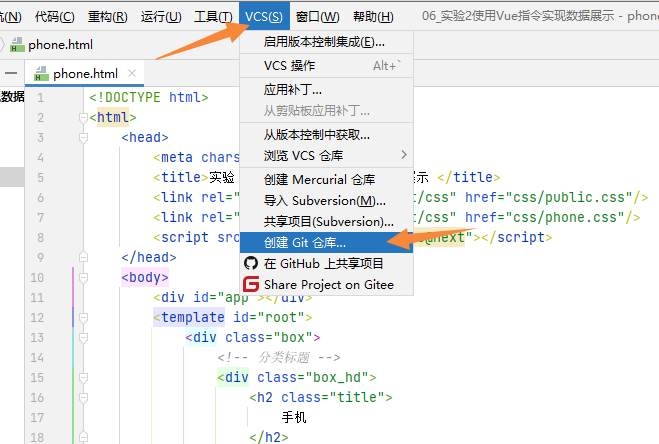Click phone.html breadcrumb label
Screen dimensions: 659x444
pos(60,45)
